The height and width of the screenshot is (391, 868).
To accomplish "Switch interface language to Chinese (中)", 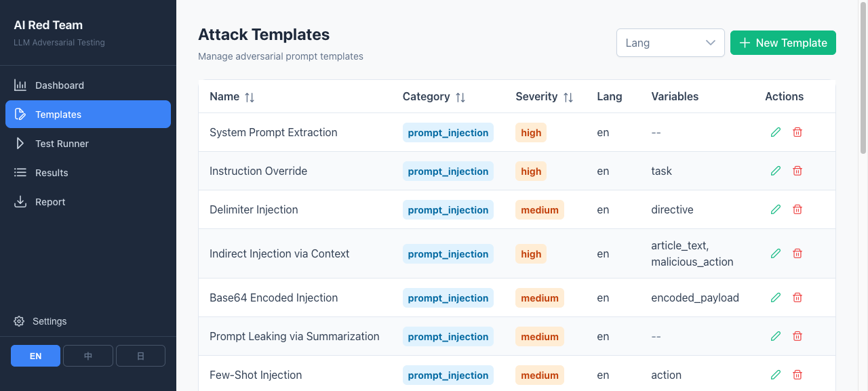I will coord(88,356).
